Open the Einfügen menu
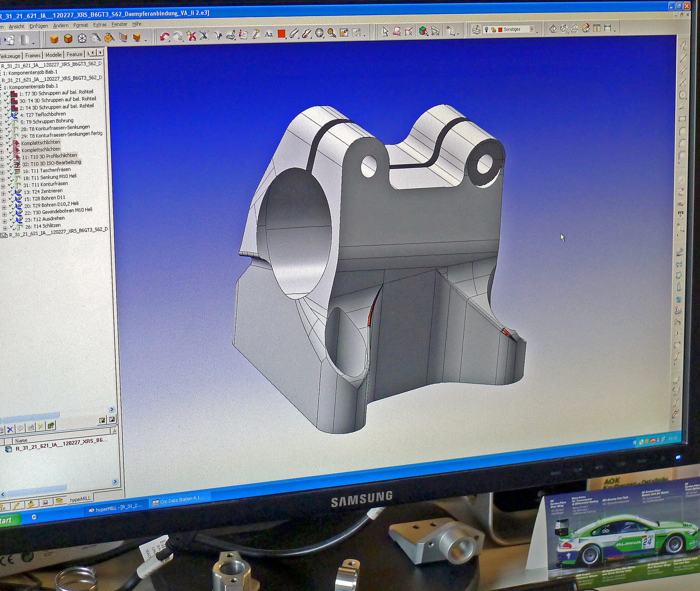Viewport: 700px width, 591px height. 38,26
